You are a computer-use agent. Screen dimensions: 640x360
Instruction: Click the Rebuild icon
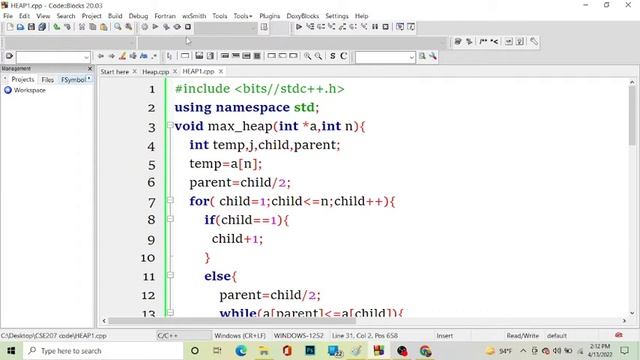(177, 27)
